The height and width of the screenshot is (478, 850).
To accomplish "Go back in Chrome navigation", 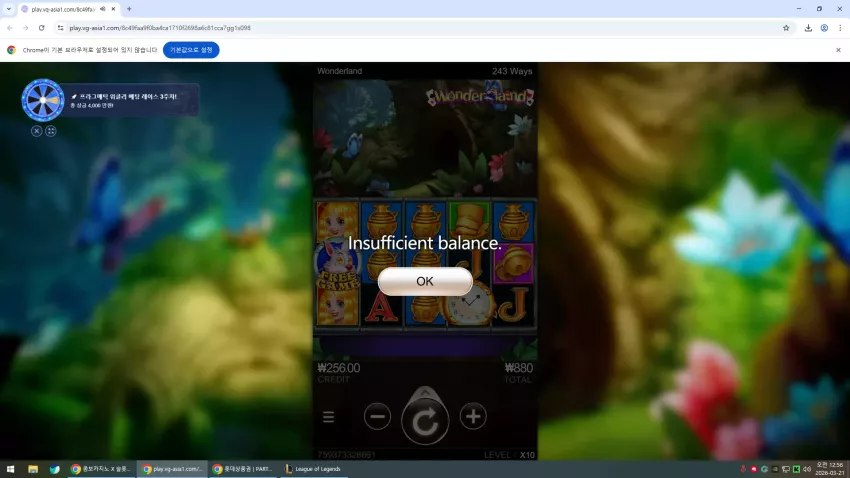I will point(10,28).
